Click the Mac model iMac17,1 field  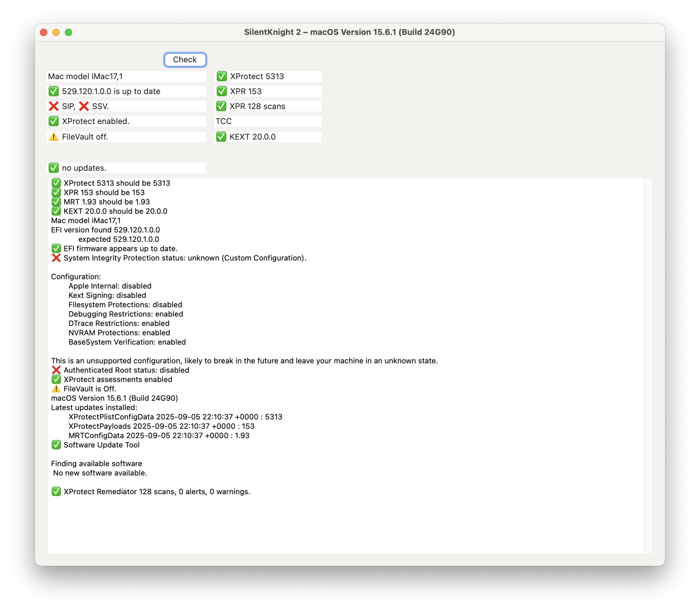tap(126, 76)
